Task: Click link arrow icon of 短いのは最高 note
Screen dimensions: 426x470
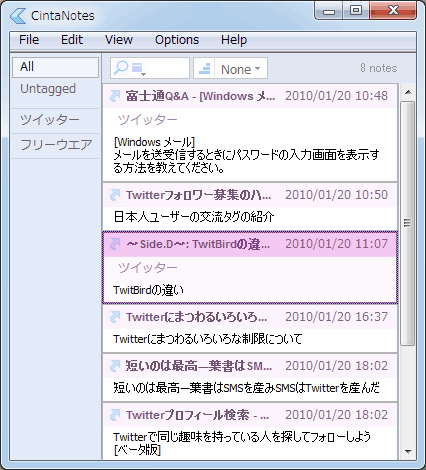Action: pos(115,366)
